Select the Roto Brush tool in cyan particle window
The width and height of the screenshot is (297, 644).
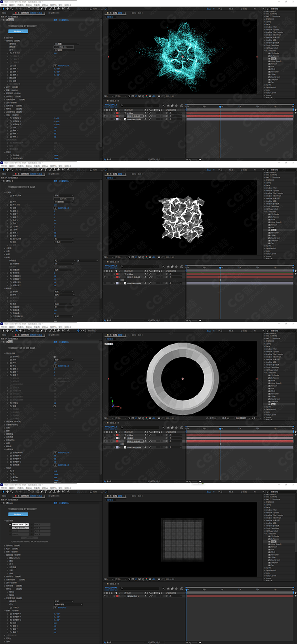point(63,8)
